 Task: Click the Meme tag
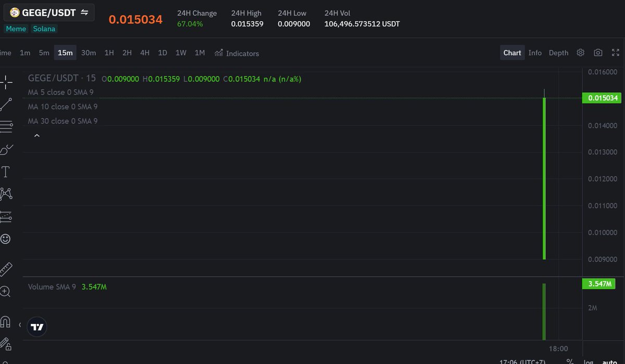click(x=16, y=29)
